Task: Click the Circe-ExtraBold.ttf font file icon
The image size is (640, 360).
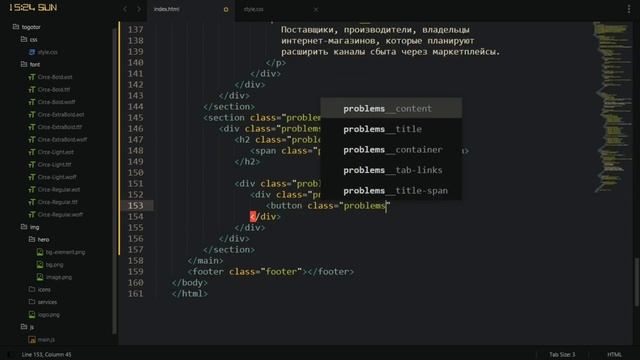Action: pyautogui.click(x=32, y=127)
